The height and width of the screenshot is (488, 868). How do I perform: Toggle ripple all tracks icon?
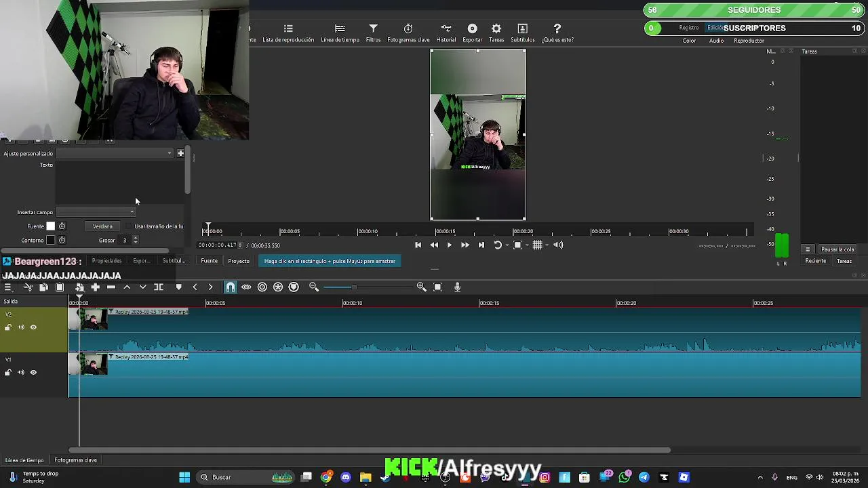point(278,287)
